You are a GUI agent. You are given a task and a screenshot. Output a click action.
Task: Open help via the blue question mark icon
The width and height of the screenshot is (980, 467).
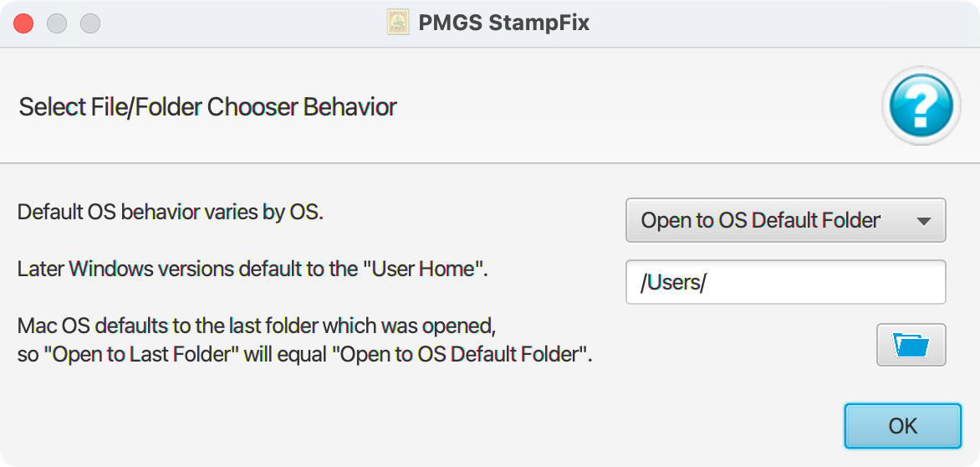coord(921,105)
